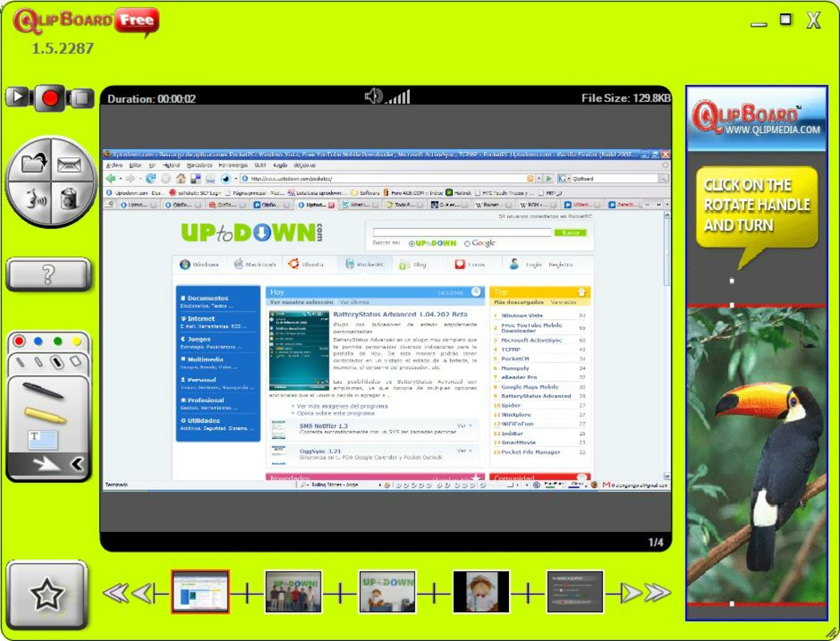Choose the widest stroke shape option
This screenshot has width=840, height=641.
(75, 361)
